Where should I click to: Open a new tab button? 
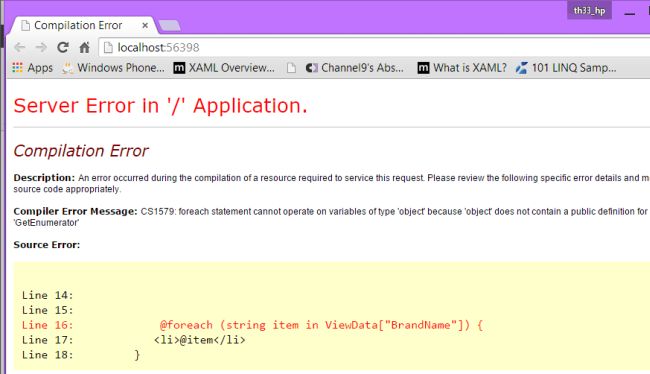(x=169, y=26)
